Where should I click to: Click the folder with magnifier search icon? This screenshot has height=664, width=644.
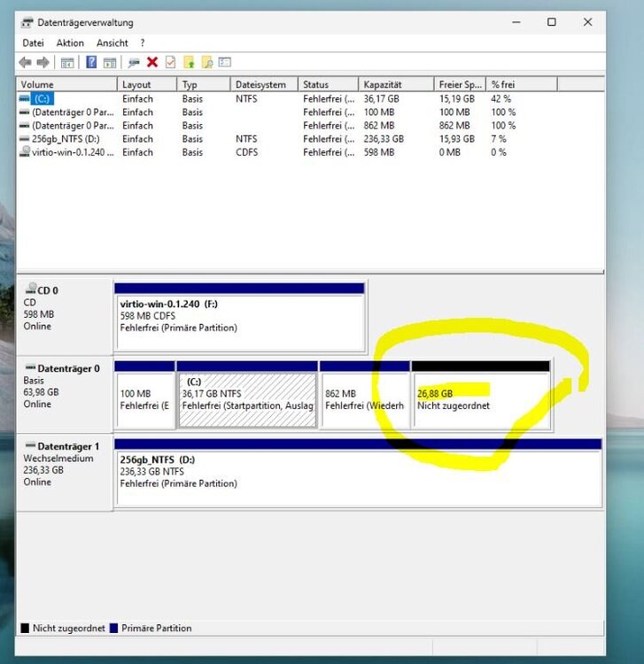[x=207, y=62]
